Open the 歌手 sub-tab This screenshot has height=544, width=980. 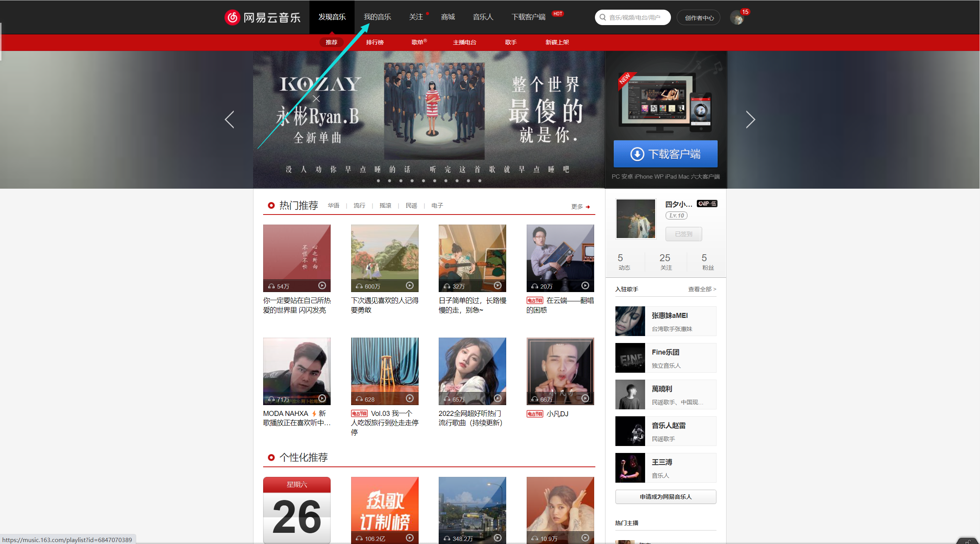(510, 42)
